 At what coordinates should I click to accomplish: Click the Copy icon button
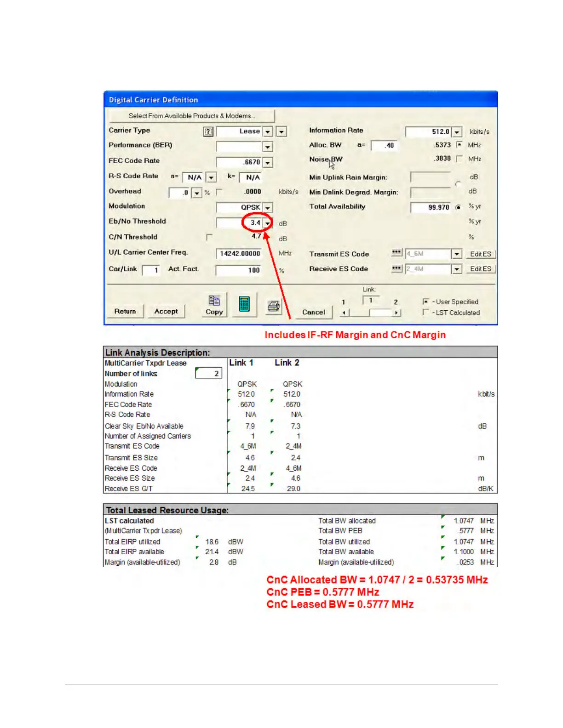214,305
